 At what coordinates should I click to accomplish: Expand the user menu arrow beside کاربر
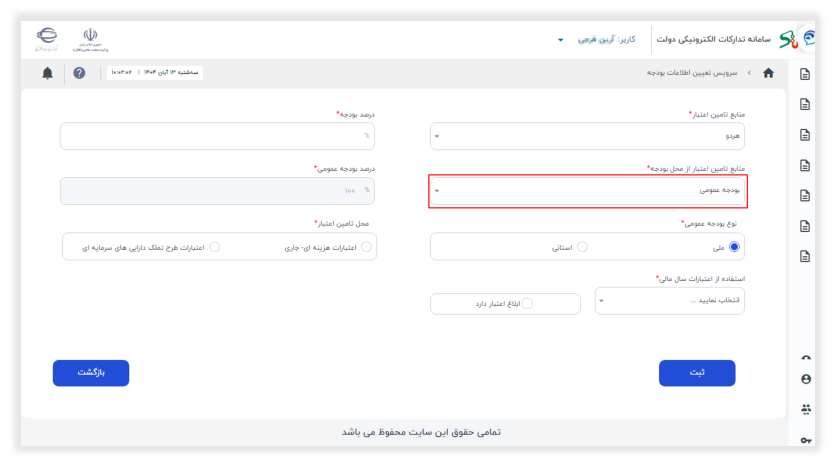(x=560, y=40)
